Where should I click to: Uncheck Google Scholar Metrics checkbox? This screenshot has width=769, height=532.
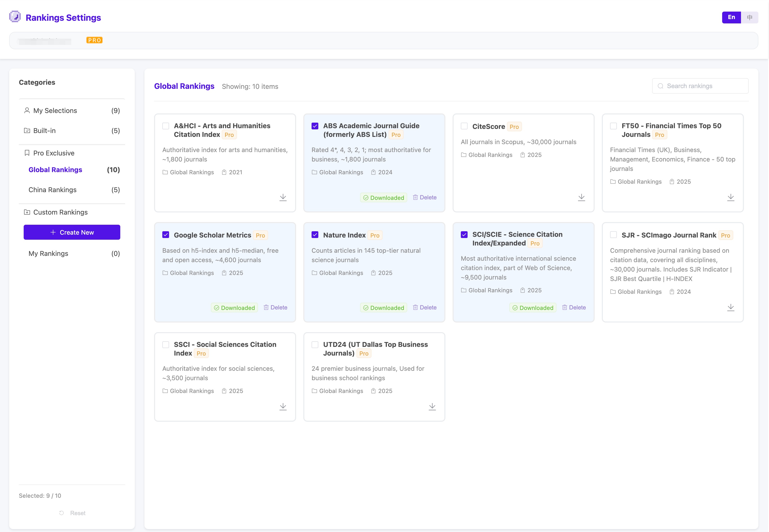click(x=166, y=235)
